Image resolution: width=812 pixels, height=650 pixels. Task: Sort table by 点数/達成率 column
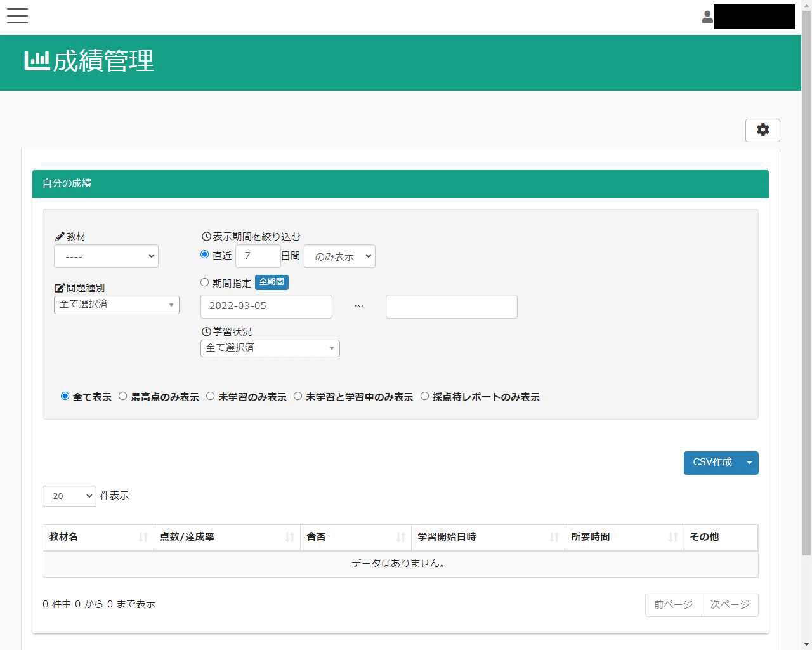point(227,537)
